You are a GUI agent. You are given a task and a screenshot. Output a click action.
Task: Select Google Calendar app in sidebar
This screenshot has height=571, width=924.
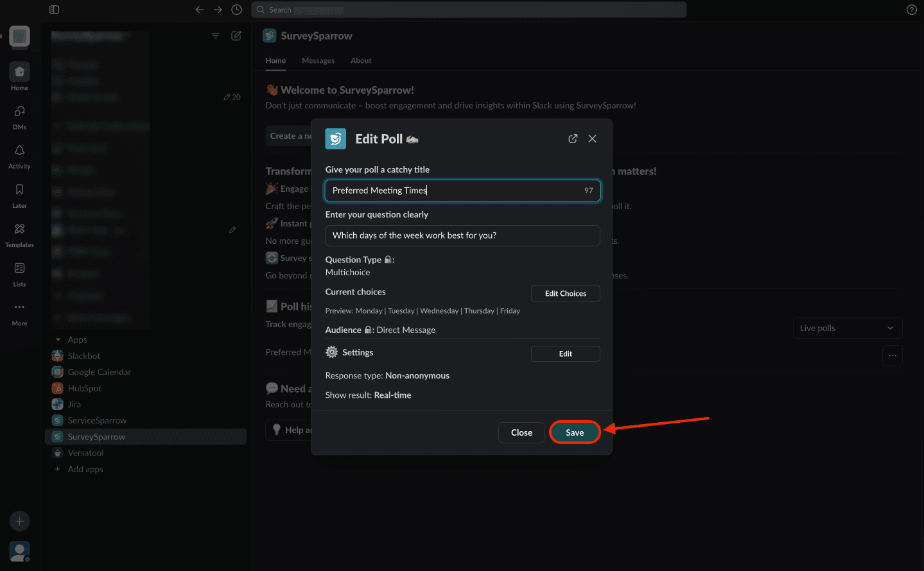99,372
